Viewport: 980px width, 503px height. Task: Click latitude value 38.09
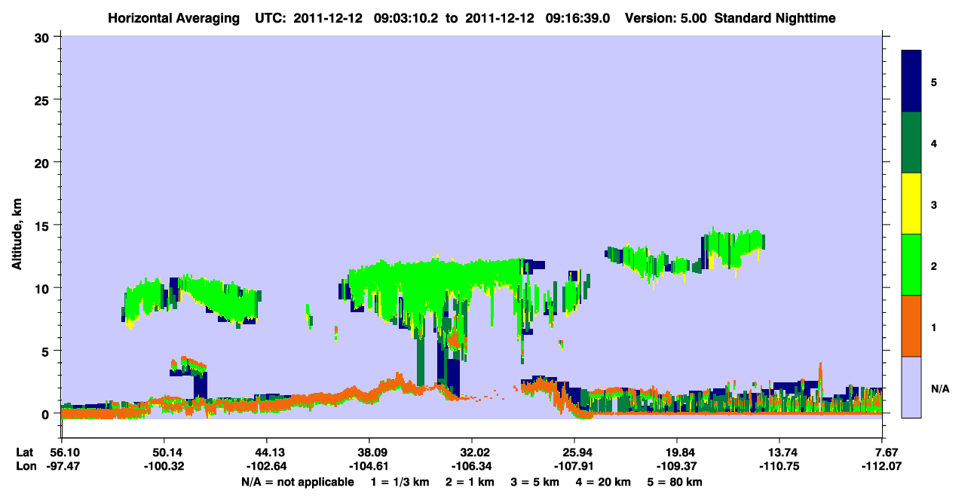click(x=369, y=452)
